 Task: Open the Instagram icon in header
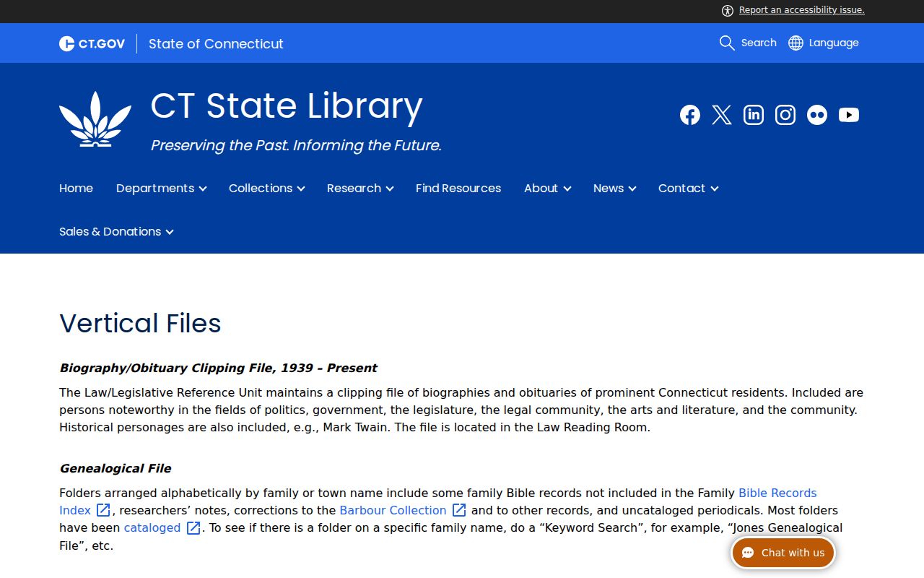pos(785,115)
